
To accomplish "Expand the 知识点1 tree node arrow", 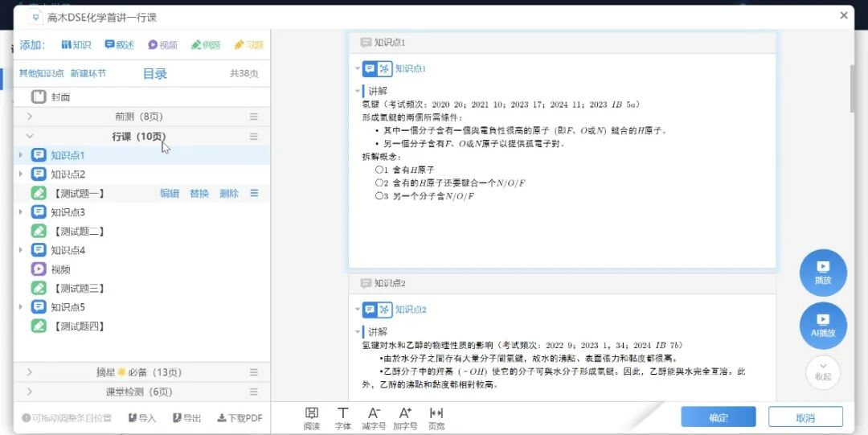I will point(21,155).
